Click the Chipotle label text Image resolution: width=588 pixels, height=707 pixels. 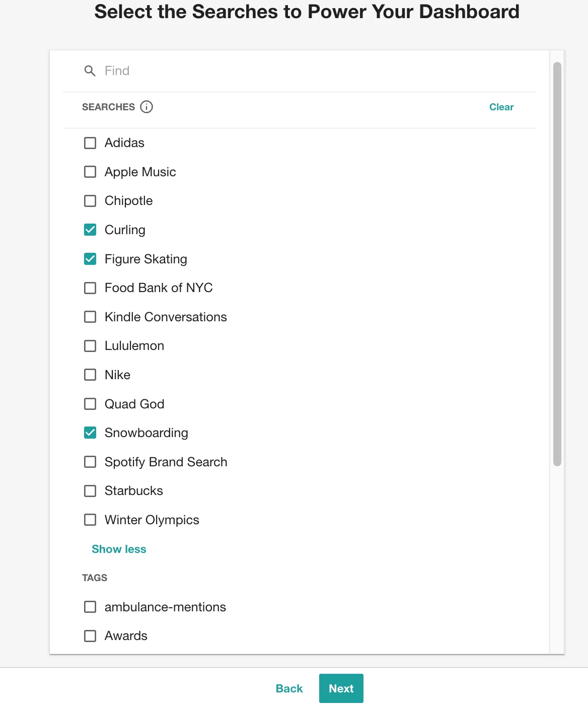point(129,201)
